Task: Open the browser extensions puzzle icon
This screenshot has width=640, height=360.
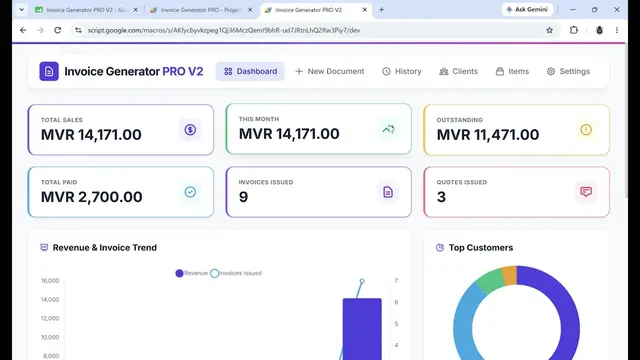Action: [x=574, y=30]
